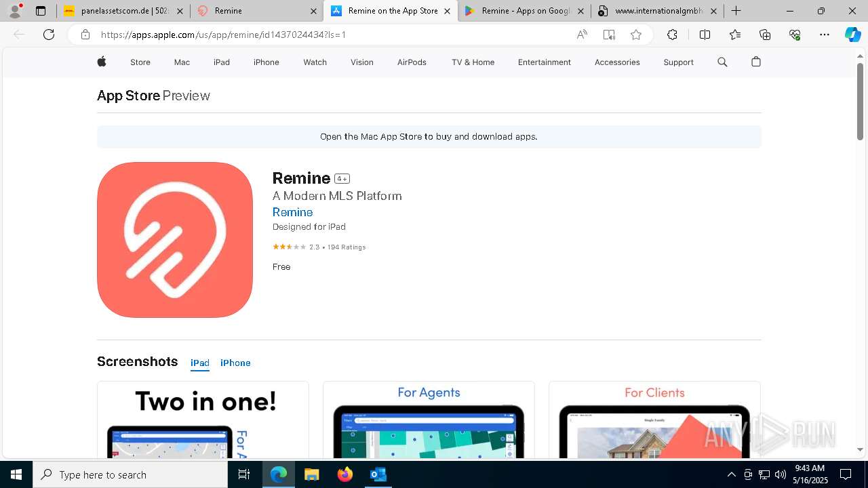868x488 pixels.
Task: Close the Remine on the App Store tab
Action: pos(447,11)
